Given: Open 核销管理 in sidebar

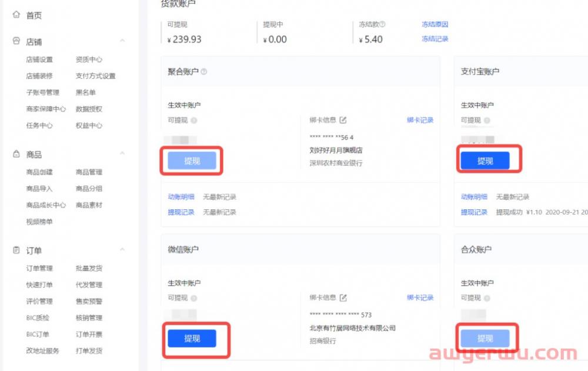Looking at the screenshot, I should (x=89, y=317).
